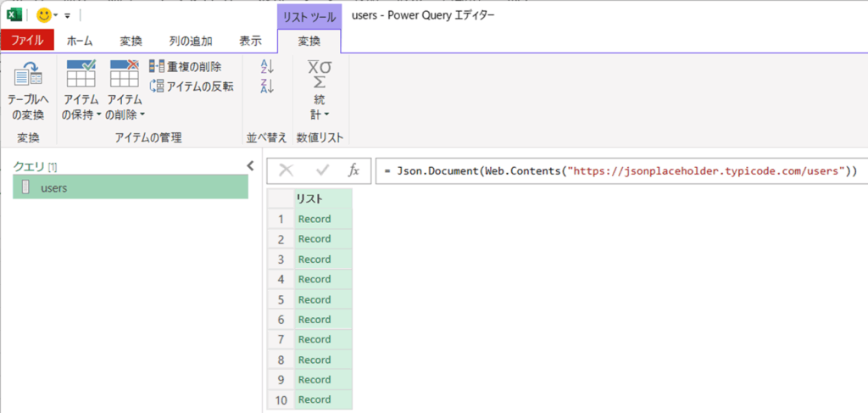Click the smiley feedback icon in title bar
868x413 pixels.
[x=44, y=14]
